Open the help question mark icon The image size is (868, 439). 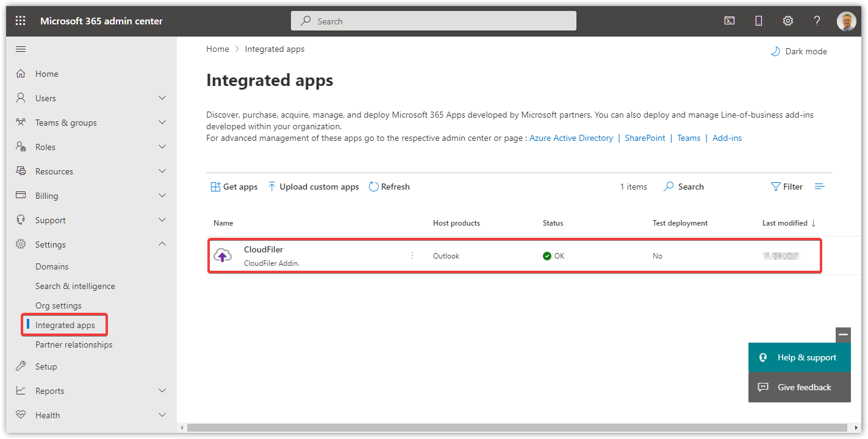tap(817, 21)
